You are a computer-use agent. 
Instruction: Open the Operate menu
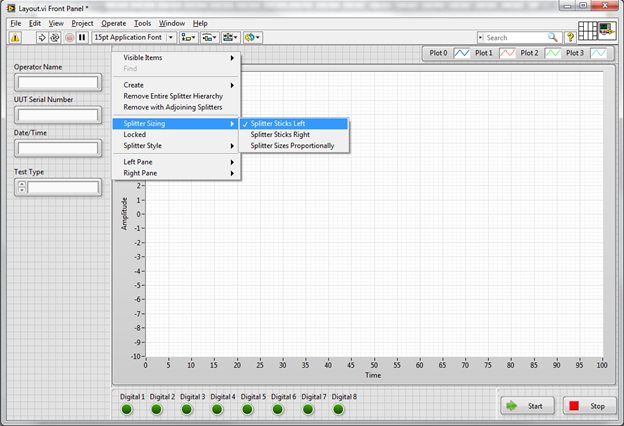click(113, 22)
